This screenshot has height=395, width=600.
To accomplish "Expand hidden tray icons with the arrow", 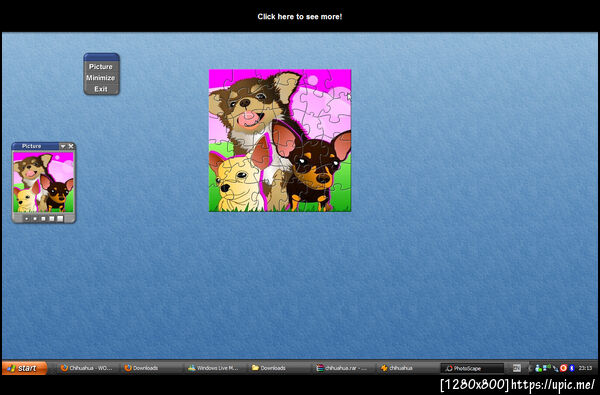I will [530, 368].
